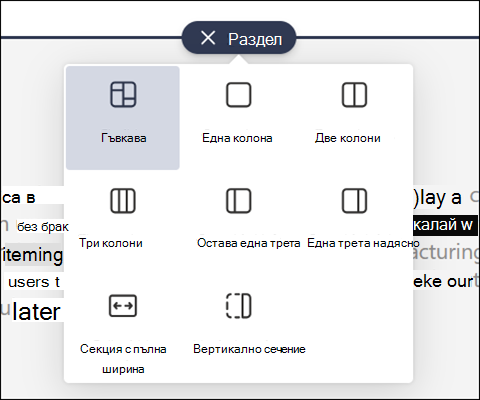Close the section picker with X
This screenshot has height=400, width=480.
pyautogui.click(x=208, y=38)
